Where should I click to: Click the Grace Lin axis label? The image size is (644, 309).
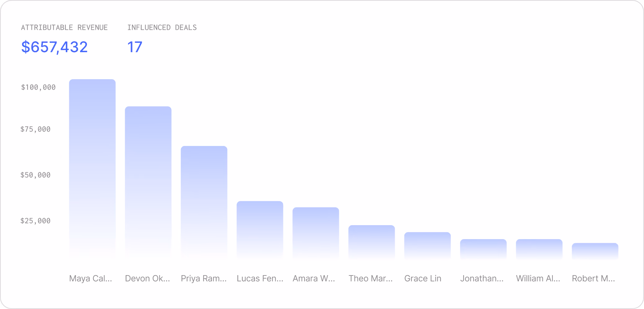pos(423,278)
